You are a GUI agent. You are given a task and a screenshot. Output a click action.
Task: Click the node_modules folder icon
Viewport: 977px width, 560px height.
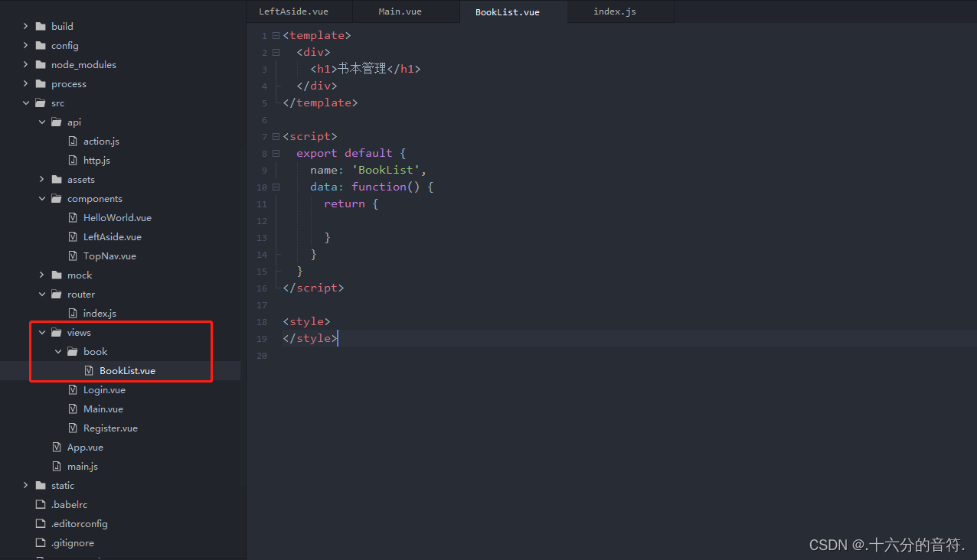[41, 64]
